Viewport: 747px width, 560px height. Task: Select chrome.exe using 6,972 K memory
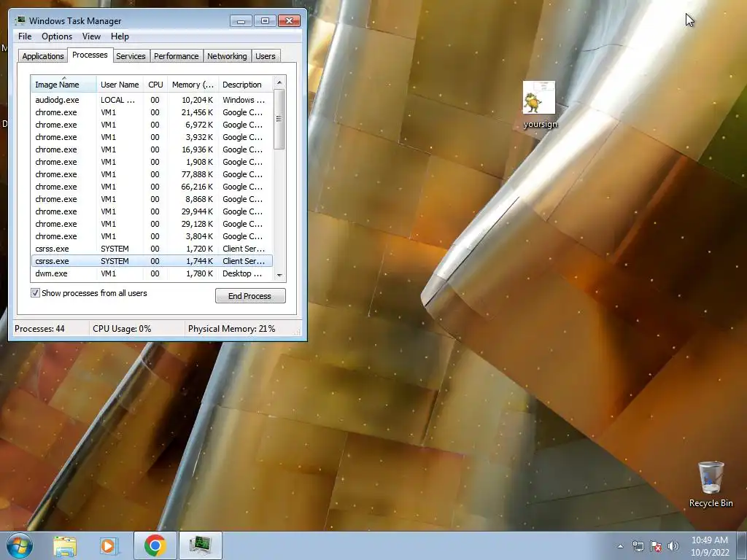pos(152,125)
